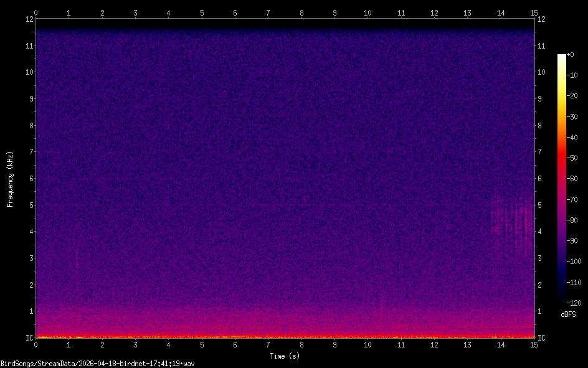The image size is (588, 368).
Task: Click the 8 kHz label on the left frequency axis
Action: pos(29,125)
